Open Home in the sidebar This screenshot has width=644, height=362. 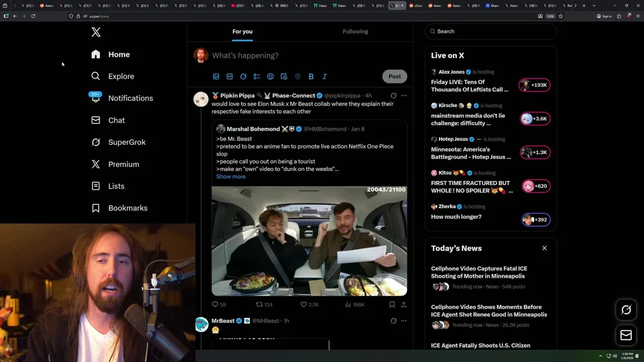[111, 54]
